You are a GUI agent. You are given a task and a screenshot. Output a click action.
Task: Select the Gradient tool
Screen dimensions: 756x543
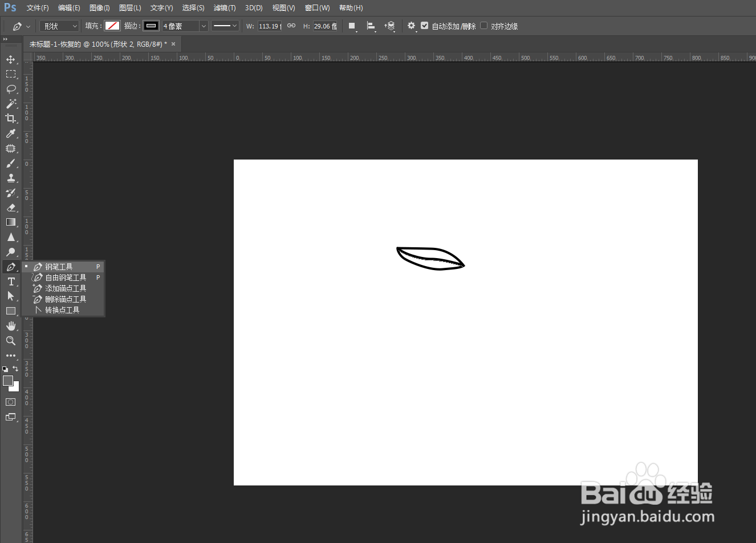[11, 222]
